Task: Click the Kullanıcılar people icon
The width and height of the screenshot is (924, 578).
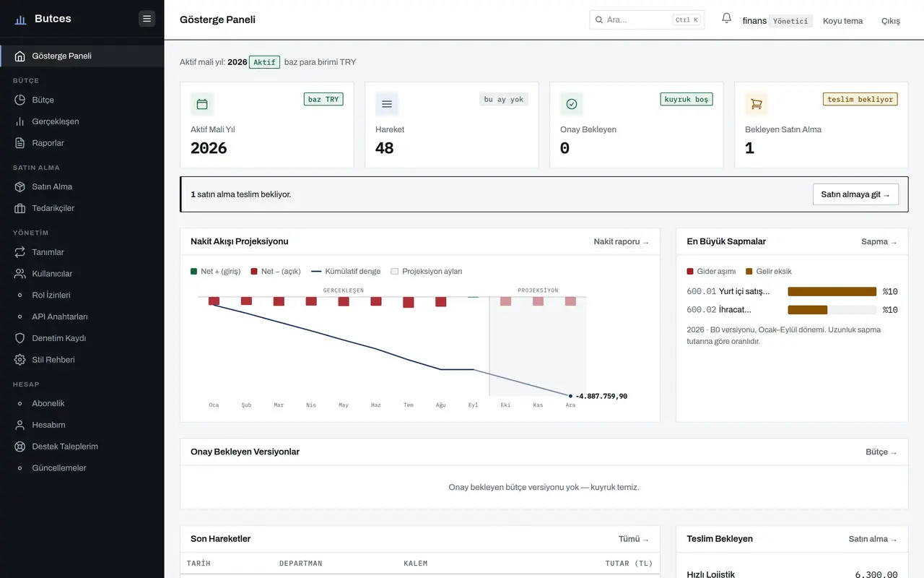Action: pos(20,274)
